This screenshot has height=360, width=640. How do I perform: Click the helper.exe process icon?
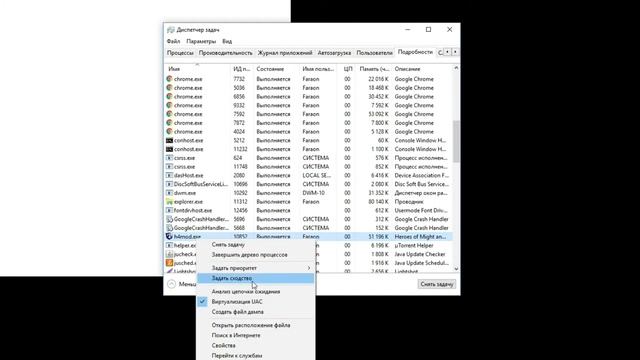tap(169, 245)
